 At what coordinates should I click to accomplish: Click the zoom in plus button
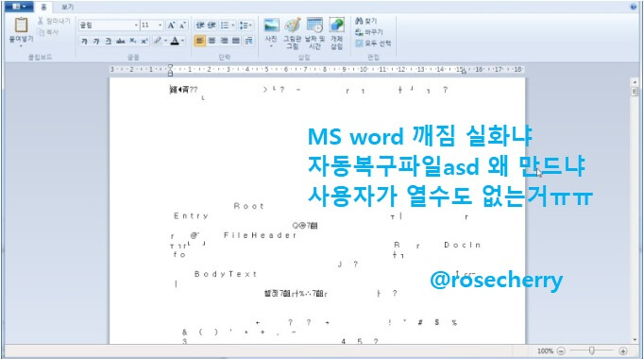(x=623, y=351)
